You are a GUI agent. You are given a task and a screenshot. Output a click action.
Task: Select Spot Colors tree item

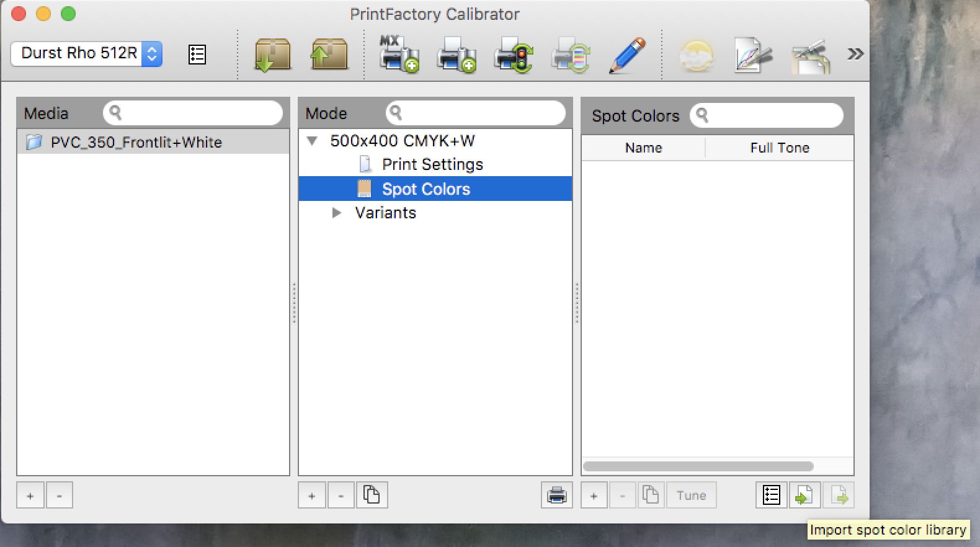pyautogui.click(x=435, y=189)
